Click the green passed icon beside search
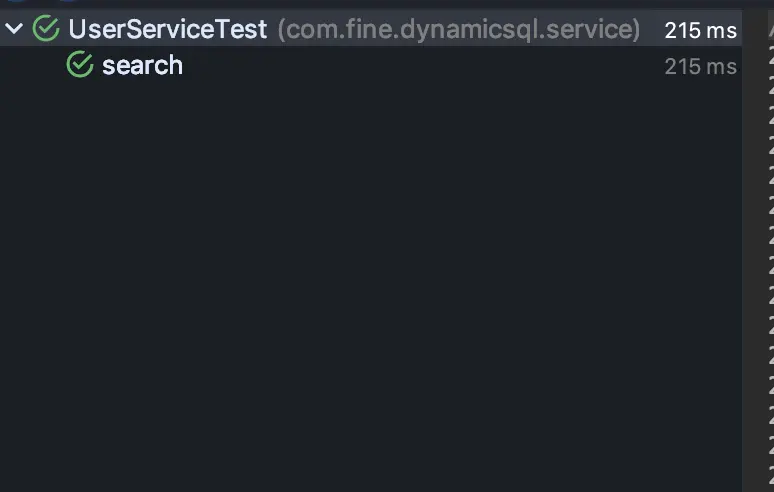 click(x=79, y=66)
